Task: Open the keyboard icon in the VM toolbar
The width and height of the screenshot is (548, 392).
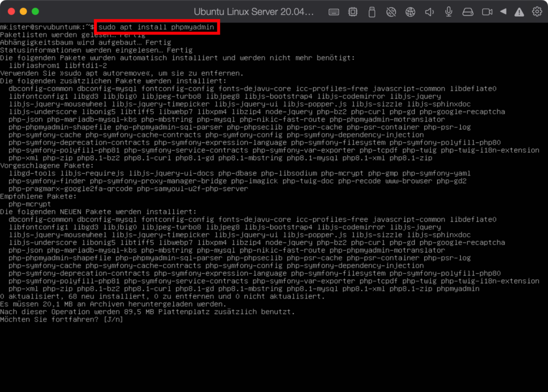Action: pyautogui.click(x=334, y=12)
